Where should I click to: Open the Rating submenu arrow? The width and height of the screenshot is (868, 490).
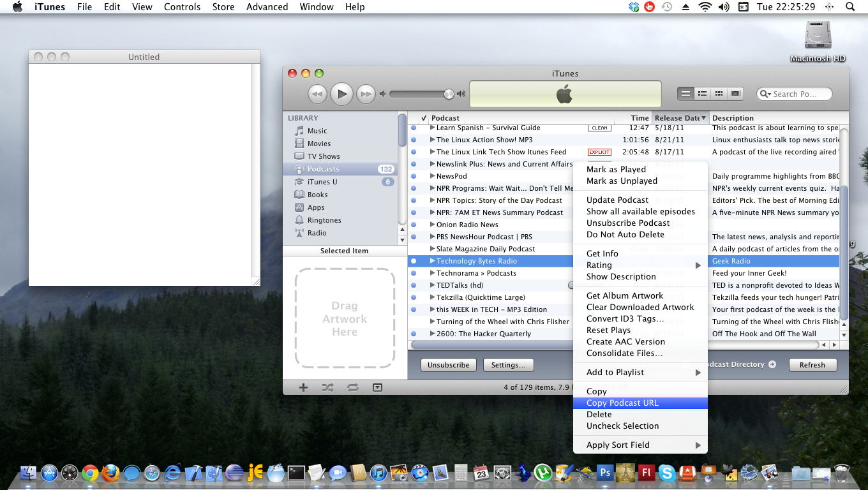point(698,265)
